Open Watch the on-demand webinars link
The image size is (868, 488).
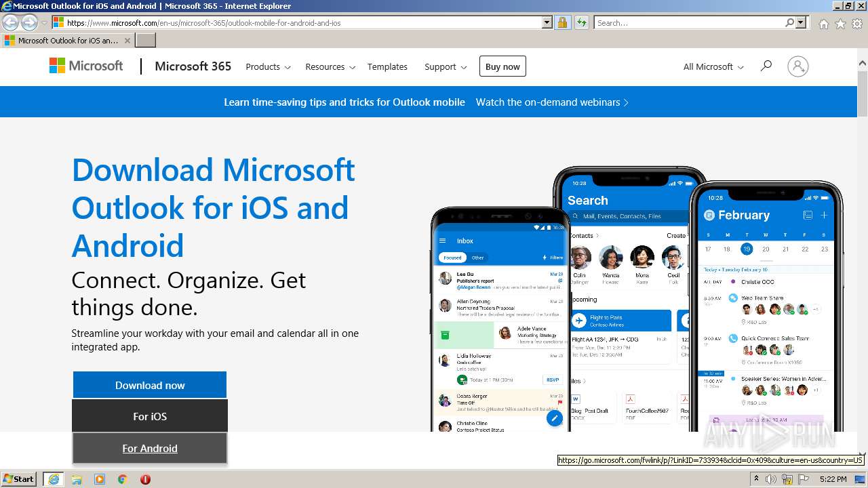tap(552, 102)
